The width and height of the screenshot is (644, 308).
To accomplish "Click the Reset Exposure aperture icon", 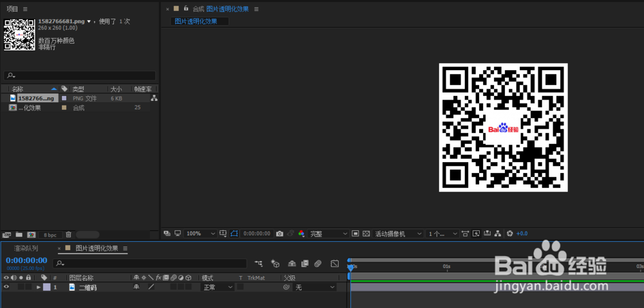I will click(x=509, y=233).
